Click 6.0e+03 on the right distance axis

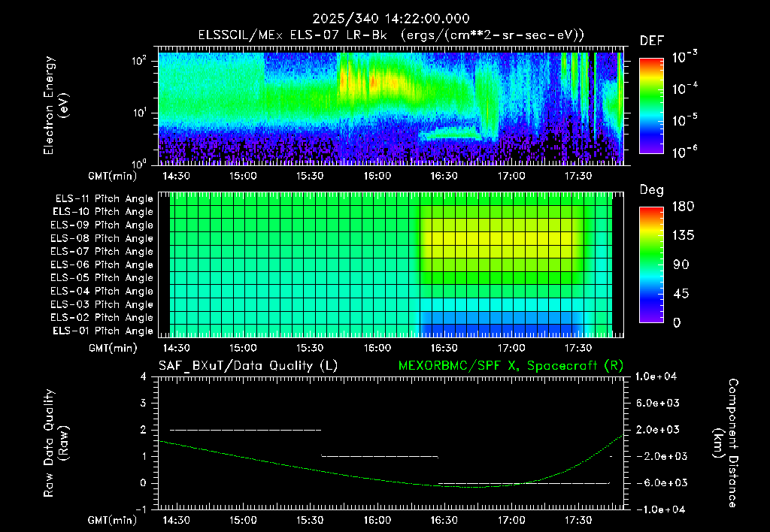point(658,403)
